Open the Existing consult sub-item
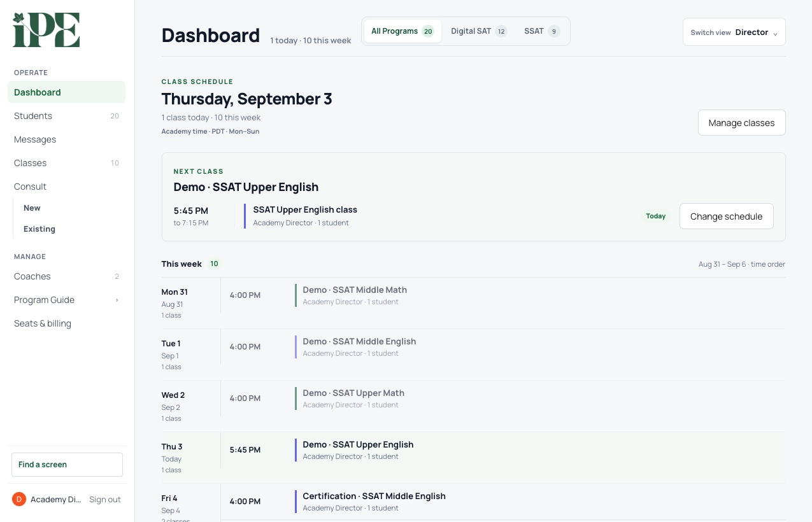812x522 pixels. coord(39,229)
